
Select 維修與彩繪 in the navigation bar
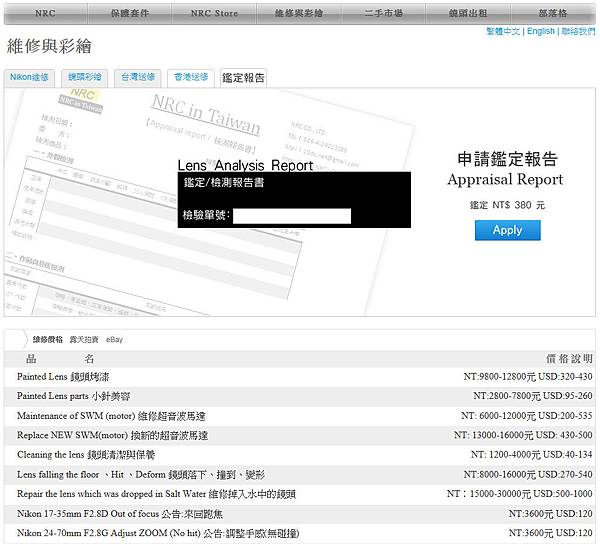click(x=299, y=13)
